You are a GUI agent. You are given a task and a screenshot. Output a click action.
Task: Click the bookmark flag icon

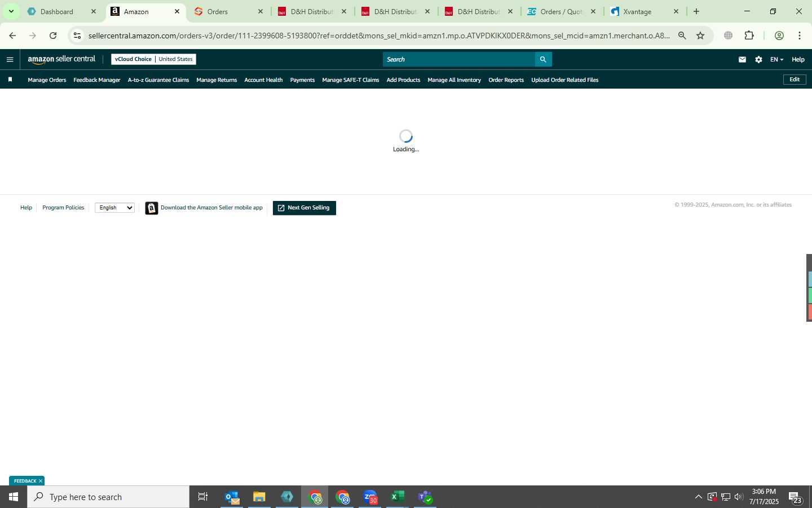(10, 80)
